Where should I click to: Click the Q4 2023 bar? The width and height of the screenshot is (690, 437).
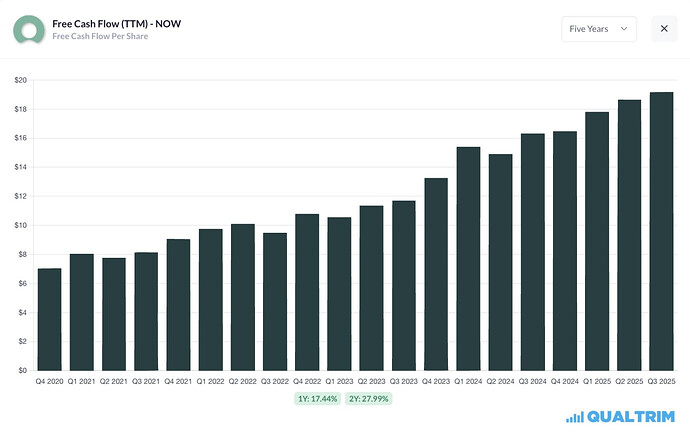[x=436, y=274]
